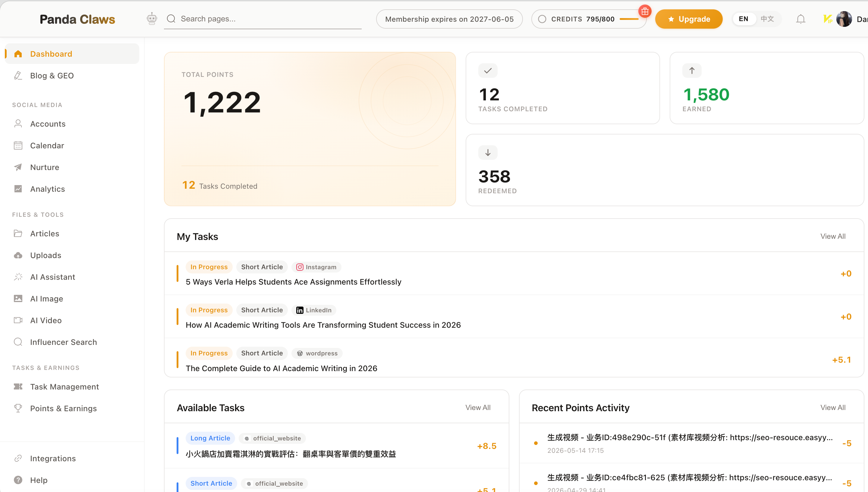Viewport: 868px width, 492px height.
Task: Click the Task Management ticket icon
Action: 18,386
